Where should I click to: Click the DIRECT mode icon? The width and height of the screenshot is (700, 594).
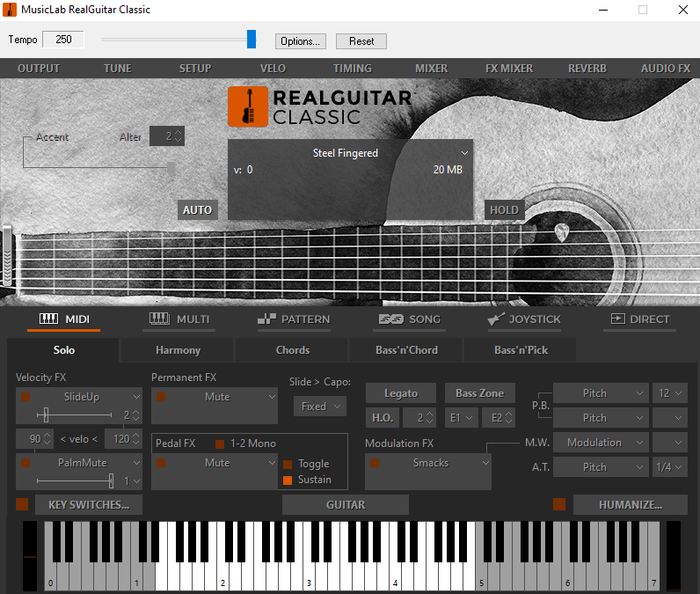point(618,319)
